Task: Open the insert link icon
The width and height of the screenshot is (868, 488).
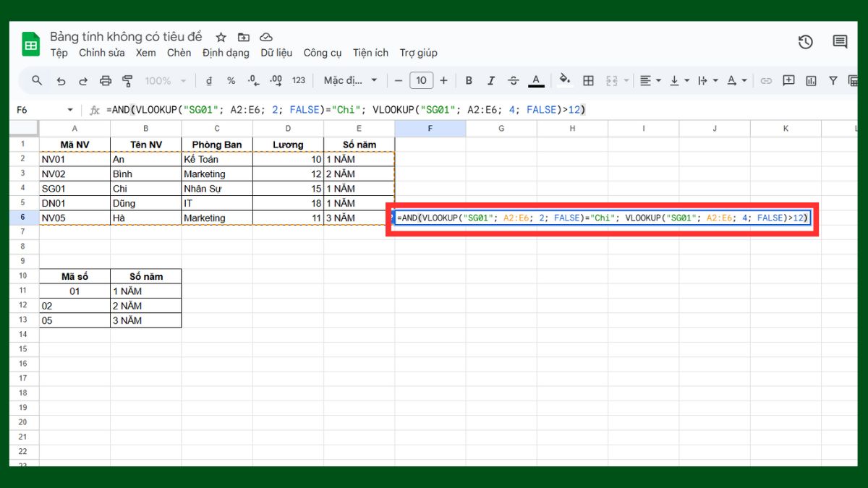Action: click(x=767, y=80)
